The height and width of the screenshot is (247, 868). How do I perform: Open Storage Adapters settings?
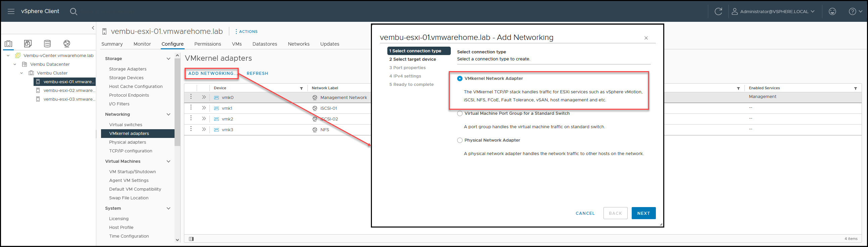point(128,69)
